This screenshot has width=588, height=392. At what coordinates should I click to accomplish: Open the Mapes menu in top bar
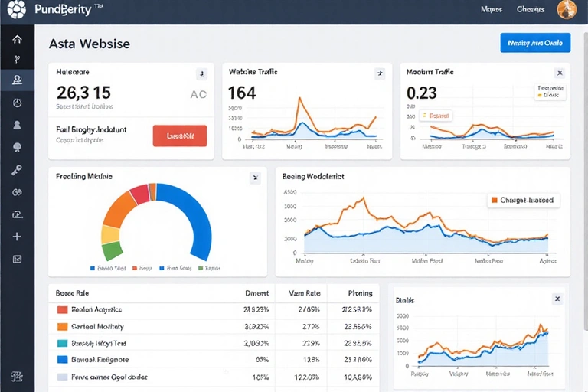pos(492,9)
